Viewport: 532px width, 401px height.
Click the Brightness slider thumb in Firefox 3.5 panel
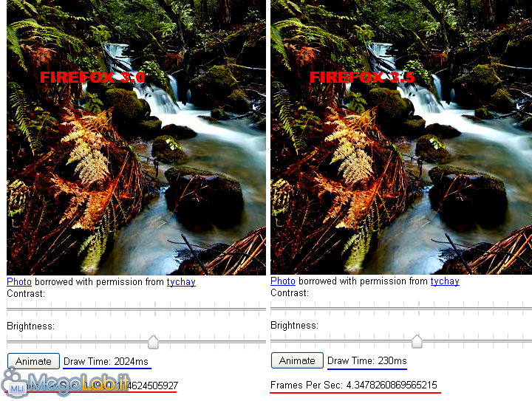417,341
